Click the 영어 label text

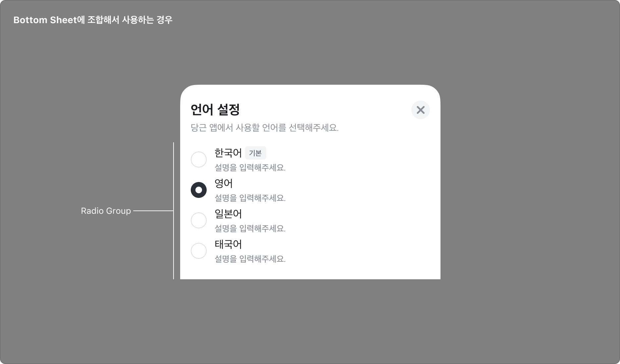coord(224,183)
